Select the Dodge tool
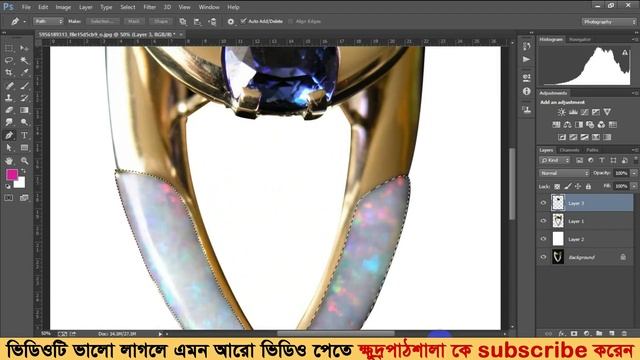Image resolution: width=640 pixels, height=360 pixels. [x=24, y=122]
